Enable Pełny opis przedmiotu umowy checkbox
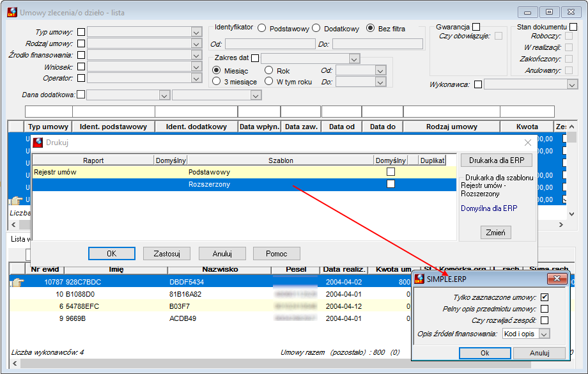Screen dimensions: 588x374 (x=545, y=309)
